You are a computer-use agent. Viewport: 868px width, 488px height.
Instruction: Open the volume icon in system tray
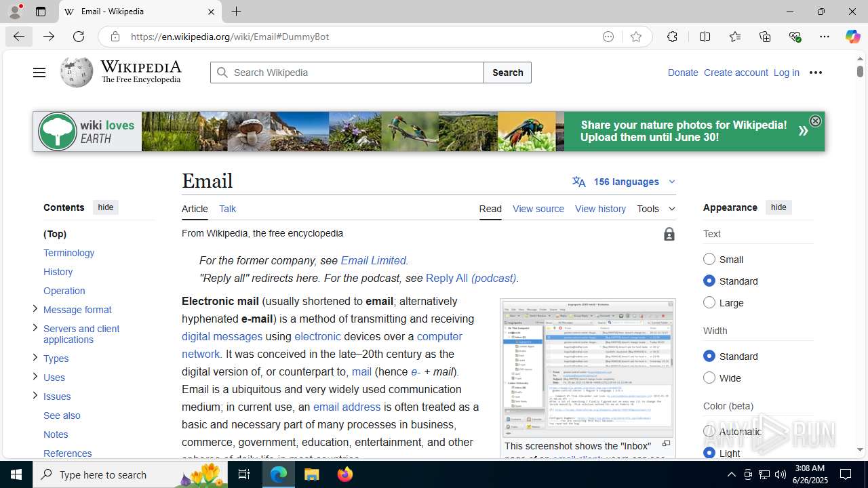pyautogui.click(x=781, y=474)
